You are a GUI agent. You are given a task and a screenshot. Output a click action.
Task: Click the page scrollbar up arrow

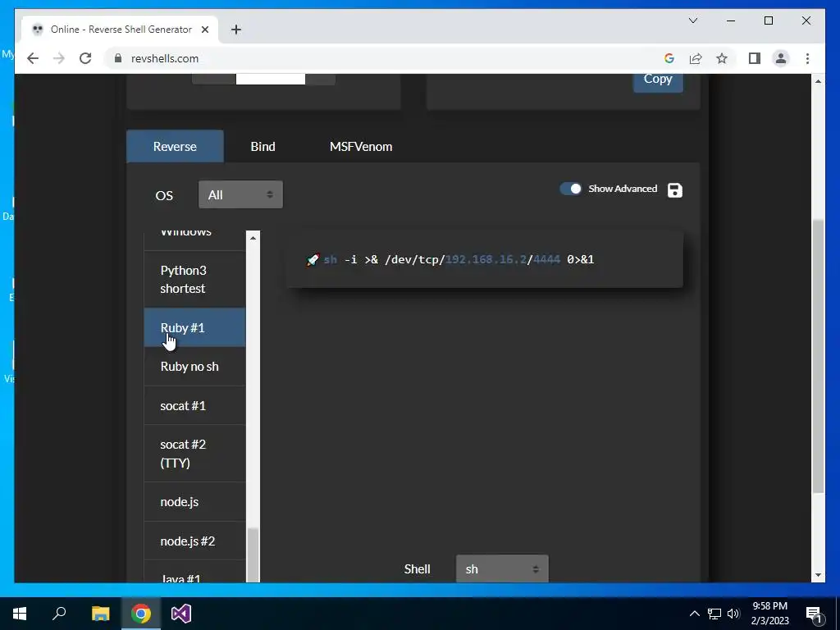[818, 81]
